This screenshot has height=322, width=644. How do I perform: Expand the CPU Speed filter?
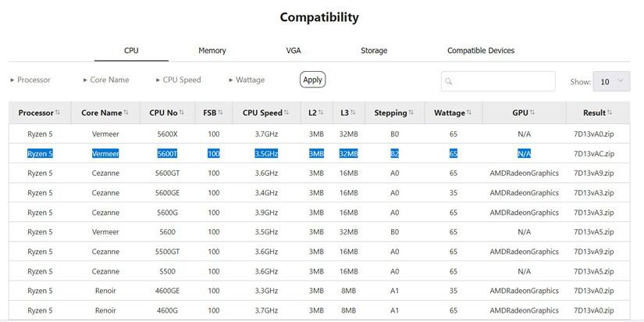177,80
